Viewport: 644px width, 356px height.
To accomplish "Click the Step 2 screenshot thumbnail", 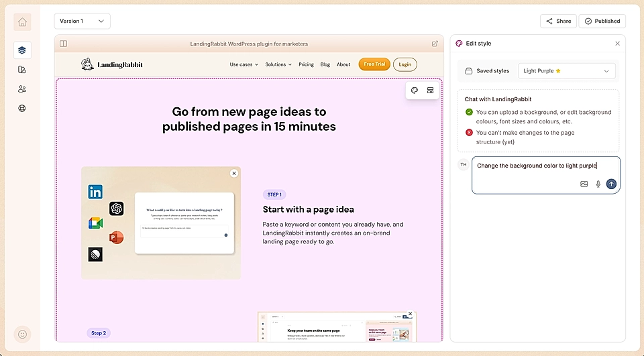I will pos(337,327).
